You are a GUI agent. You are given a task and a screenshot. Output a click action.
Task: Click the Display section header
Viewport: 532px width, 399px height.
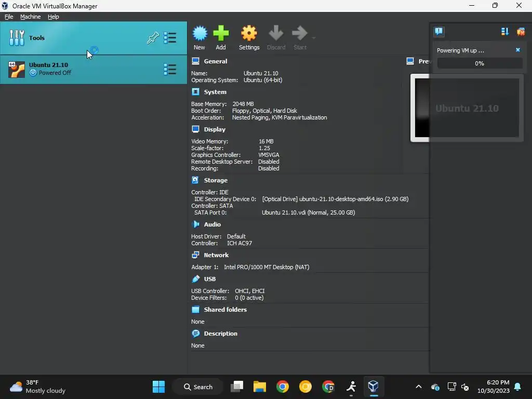215,129
